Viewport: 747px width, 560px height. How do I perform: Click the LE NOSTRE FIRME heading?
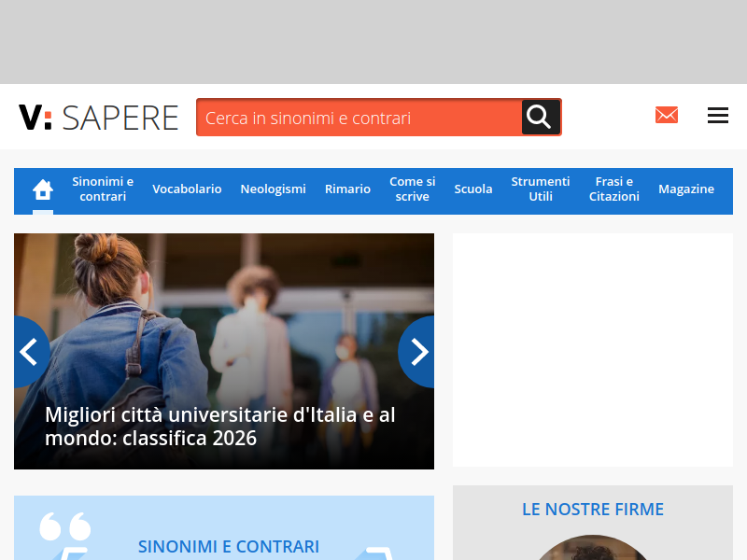[x=593, y=510]
